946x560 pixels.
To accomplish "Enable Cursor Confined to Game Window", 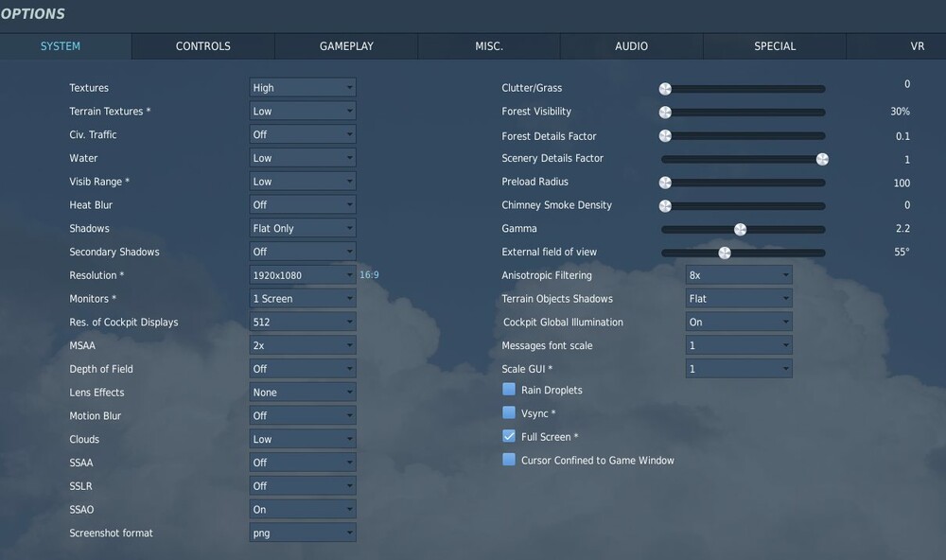I will [509, 460].
